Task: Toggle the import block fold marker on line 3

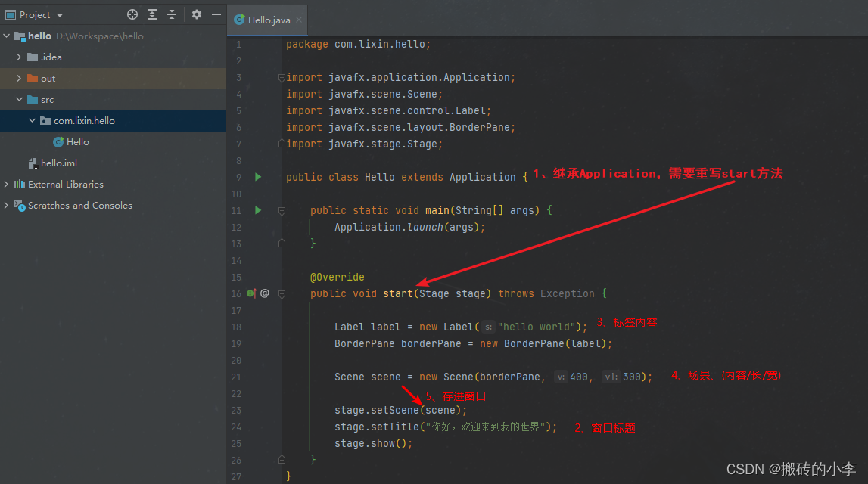Action: tap(282, 77)
